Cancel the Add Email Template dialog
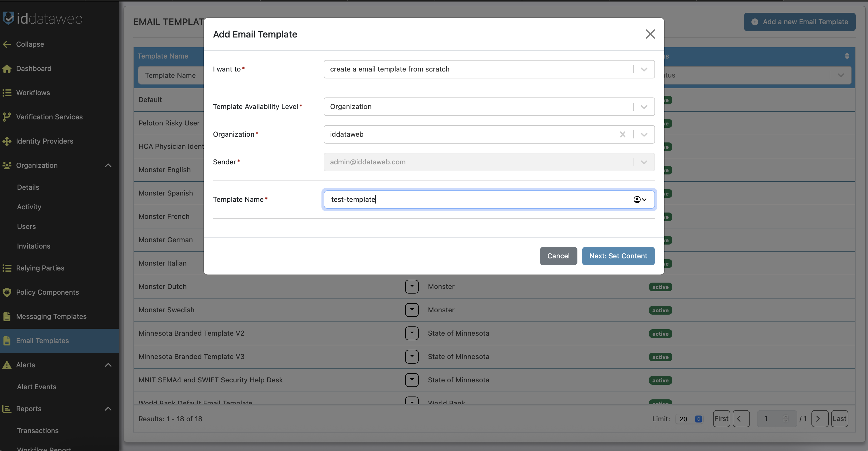Image resolution: width=868 pixels, height=451 pixels. [x=558, y=256]
